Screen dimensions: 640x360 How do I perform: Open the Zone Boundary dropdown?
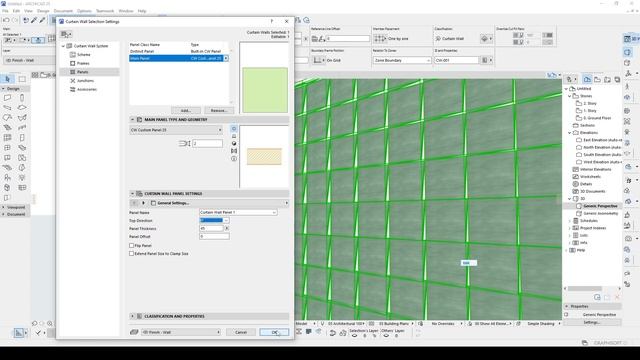click(402, 60)
